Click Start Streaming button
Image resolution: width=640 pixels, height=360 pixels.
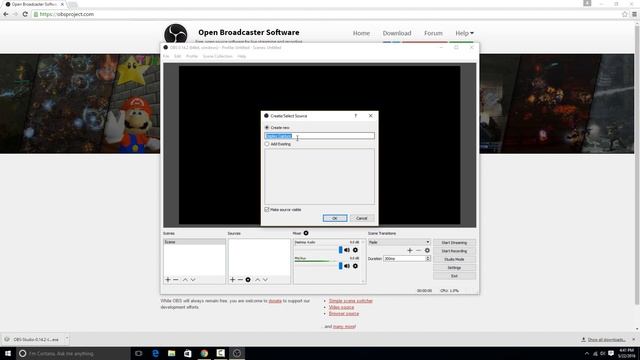(454, 242)
